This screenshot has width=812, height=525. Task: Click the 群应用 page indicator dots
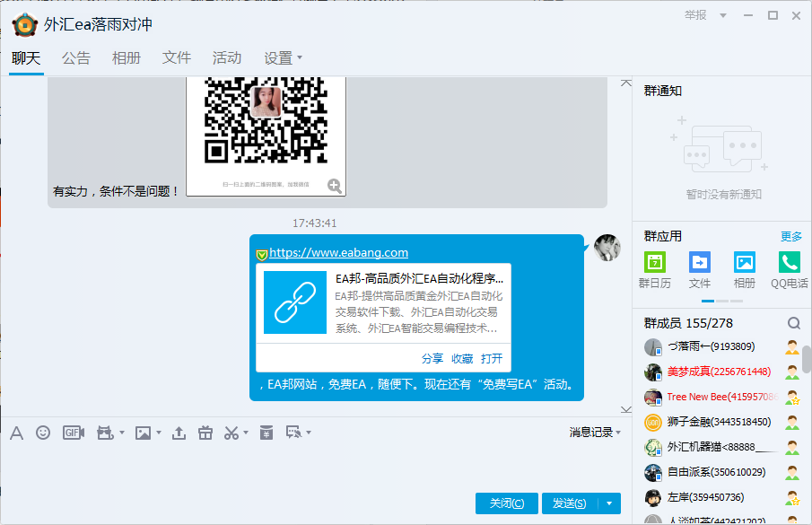[x=722, y=301]
